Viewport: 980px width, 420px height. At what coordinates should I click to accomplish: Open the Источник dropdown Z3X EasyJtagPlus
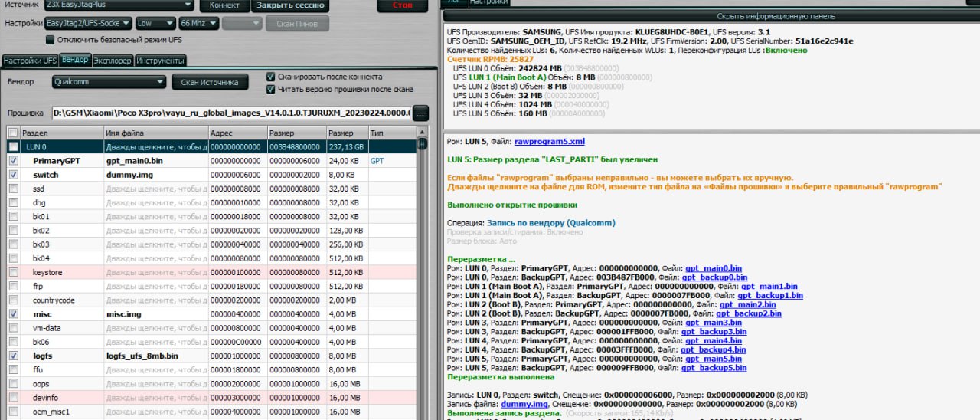tap(117, 5)
